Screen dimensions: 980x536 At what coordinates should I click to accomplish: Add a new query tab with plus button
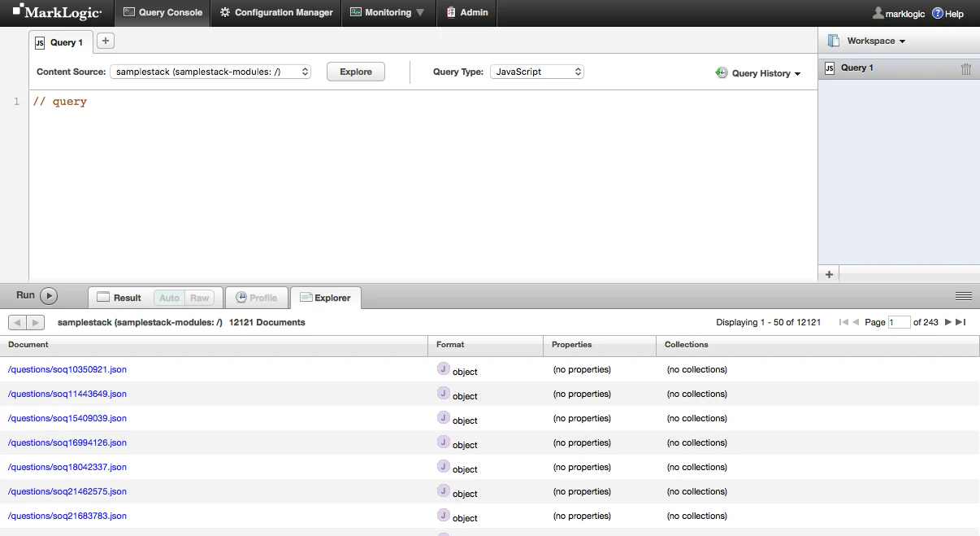coord(106,41)
